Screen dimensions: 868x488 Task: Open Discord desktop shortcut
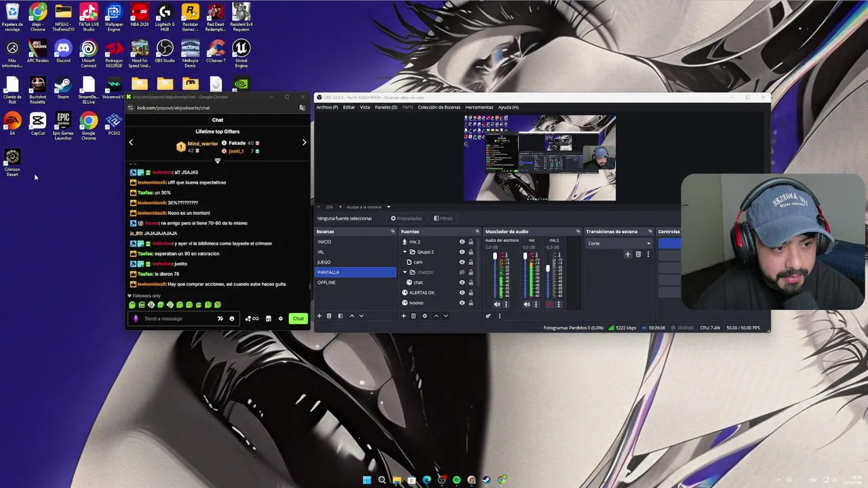63,51
